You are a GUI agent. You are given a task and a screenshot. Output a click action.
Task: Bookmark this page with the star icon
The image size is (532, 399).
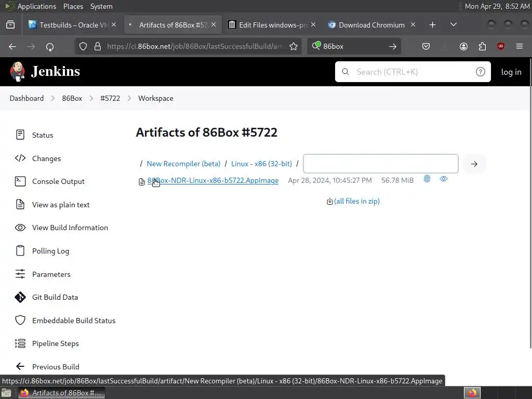[x=294, y=46]
